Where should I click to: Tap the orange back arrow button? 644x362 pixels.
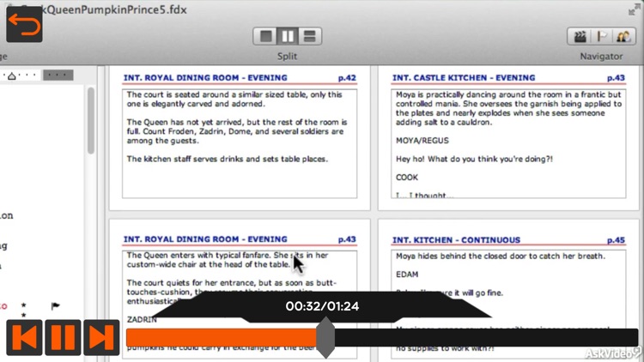click(x=24, y=24)
